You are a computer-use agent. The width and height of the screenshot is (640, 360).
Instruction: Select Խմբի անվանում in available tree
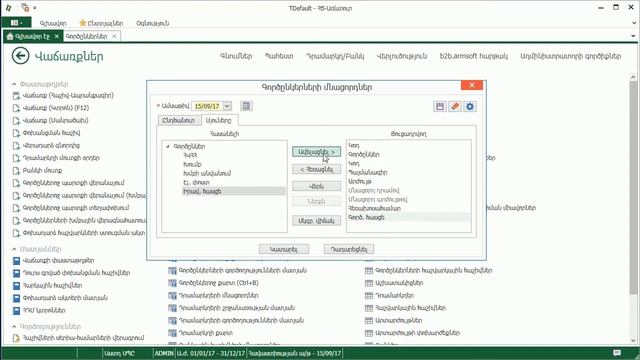[207, 173]
